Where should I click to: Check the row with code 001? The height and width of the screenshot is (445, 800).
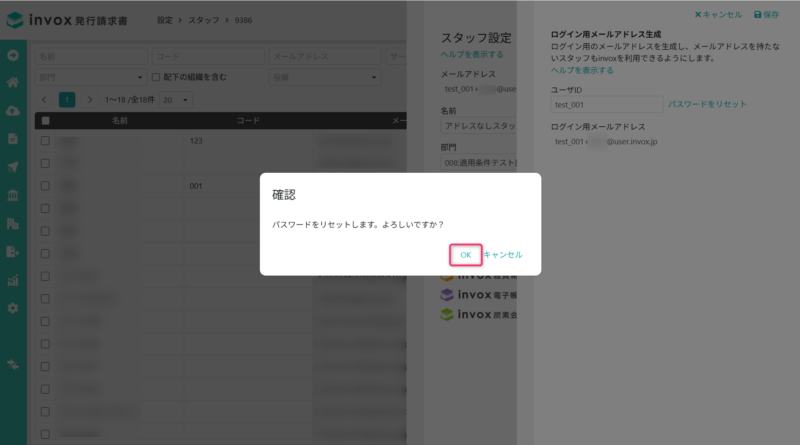point(45,186)
